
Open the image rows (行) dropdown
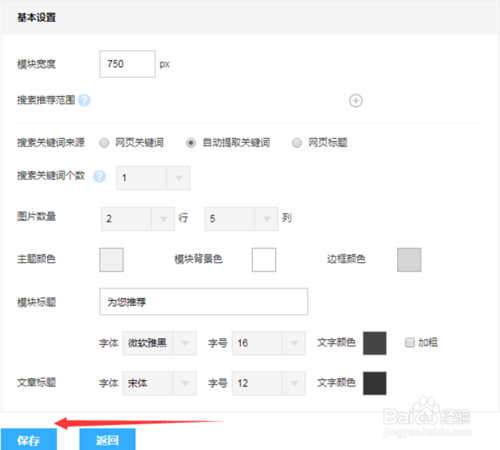click(138, 219)
